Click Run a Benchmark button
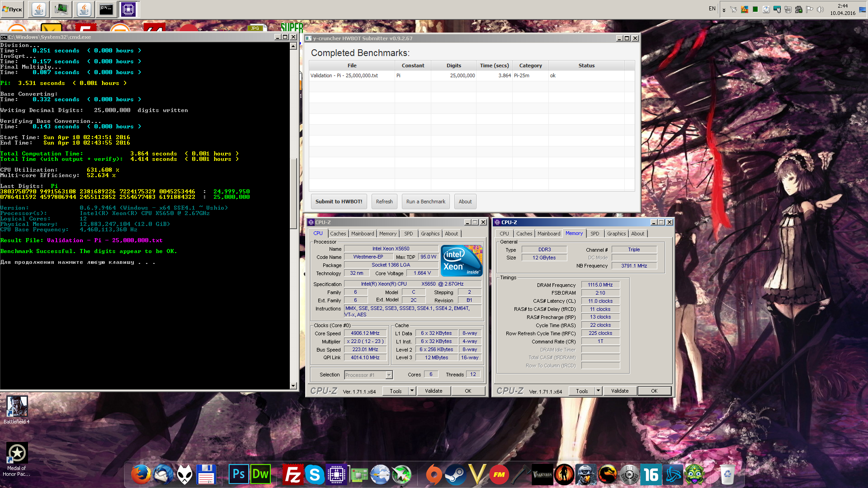 tap(425, 202)
